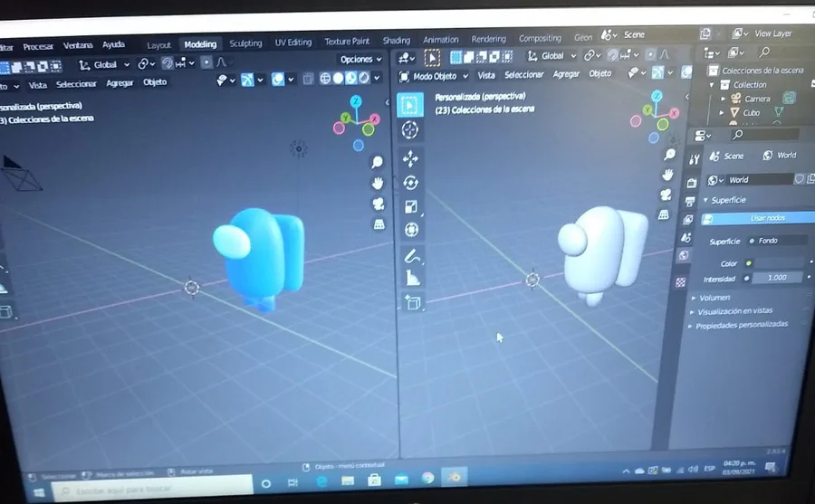This screenshot has height=504, width=815.
Task: Click the pan hand icon in right viewport
Action: point(667,175)
